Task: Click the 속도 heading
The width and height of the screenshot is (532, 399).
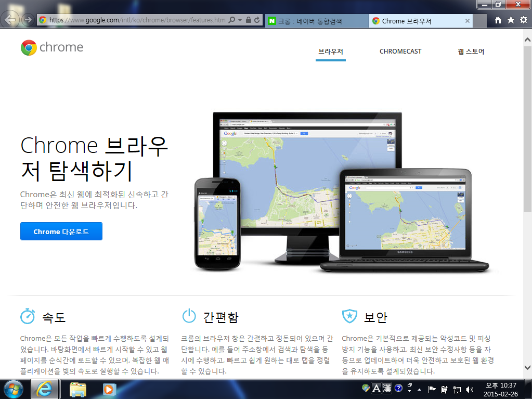Action: tap(54, 317)
